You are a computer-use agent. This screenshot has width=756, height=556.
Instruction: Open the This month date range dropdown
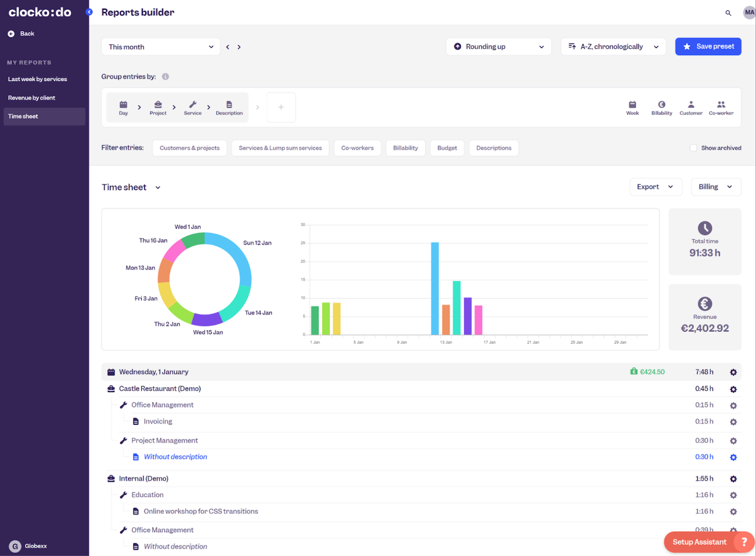[x=160, y=46]
